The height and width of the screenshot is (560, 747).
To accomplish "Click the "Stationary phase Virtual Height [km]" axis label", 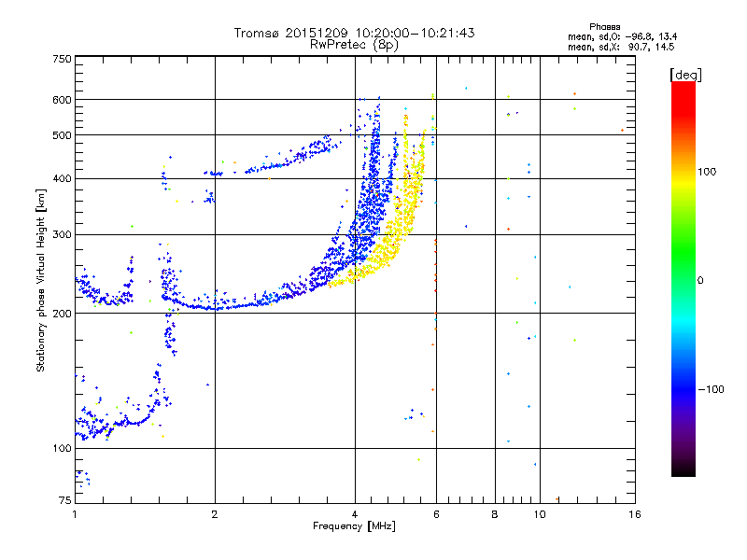I will click(41, 280).
